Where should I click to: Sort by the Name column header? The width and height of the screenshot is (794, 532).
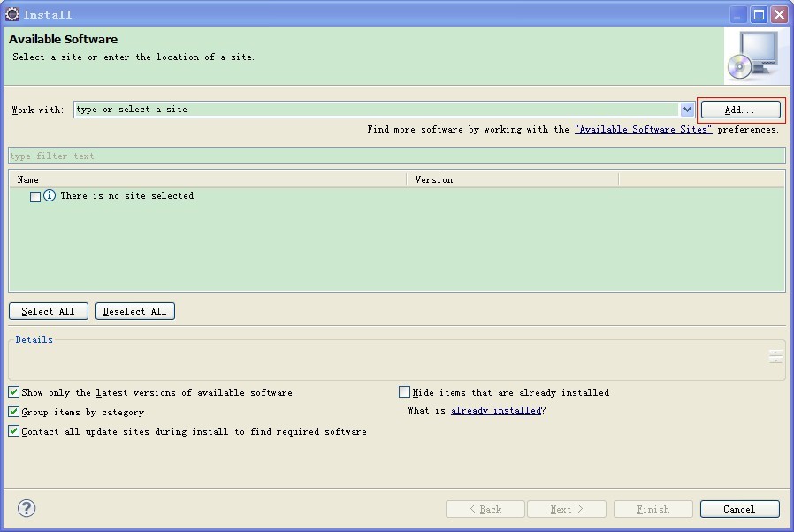click(x=208, y=179)
